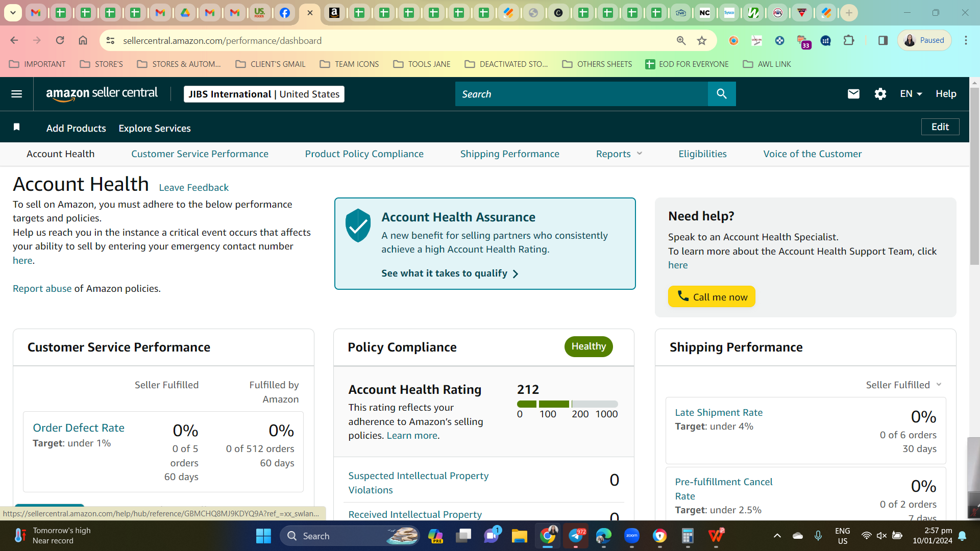
Task: Open the browser tab search dropdown
Action: tap(13, 13)
